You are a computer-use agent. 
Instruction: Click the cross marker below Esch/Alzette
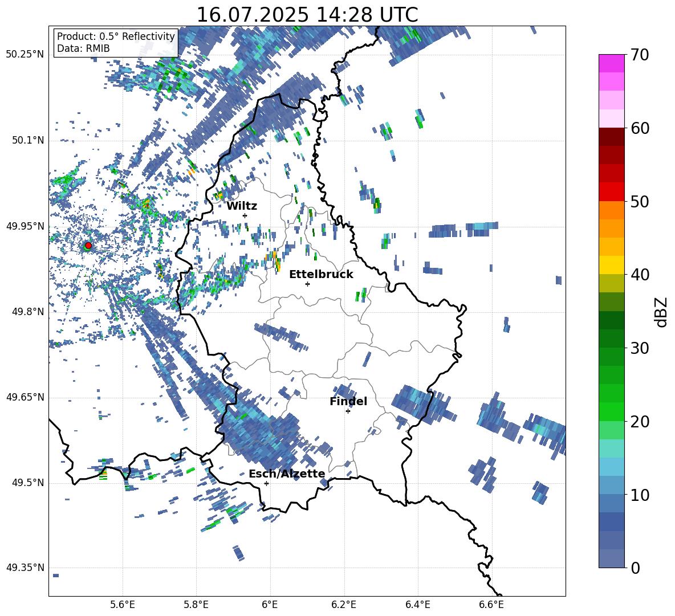[x=266, y=483]
